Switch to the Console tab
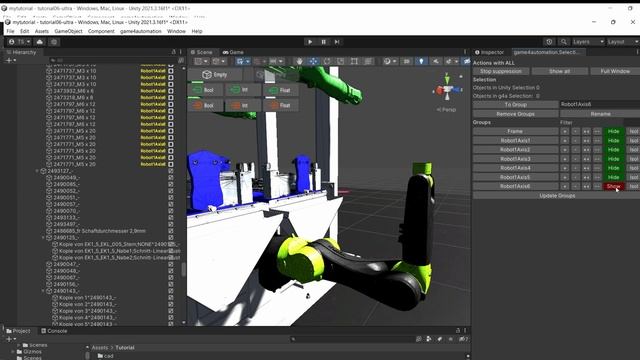The image size is (640, 360). click(x=54, y=331)
